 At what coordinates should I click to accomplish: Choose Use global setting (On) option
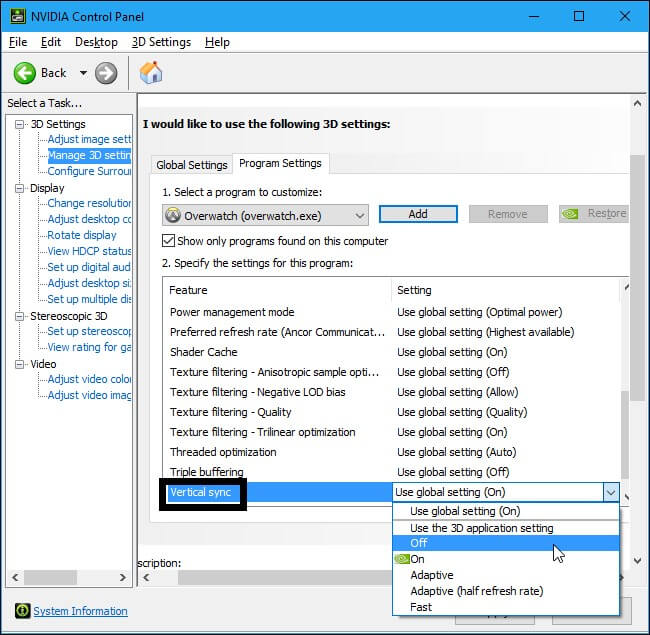(x=506, y=511)
